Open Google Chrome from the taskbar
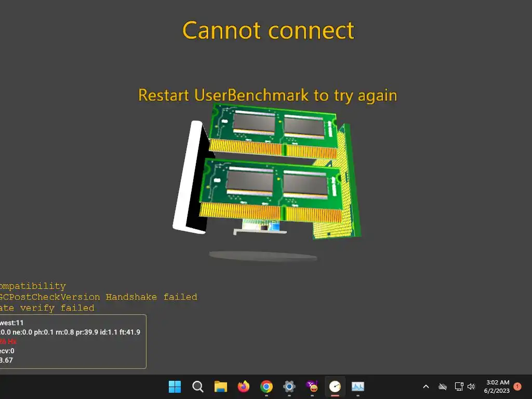The image size is (532, 399). [x=267, y=387]
